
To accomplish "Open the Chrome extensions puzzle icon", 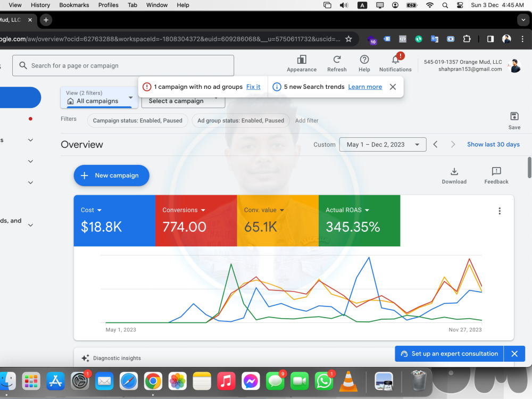I will [467, 39].
